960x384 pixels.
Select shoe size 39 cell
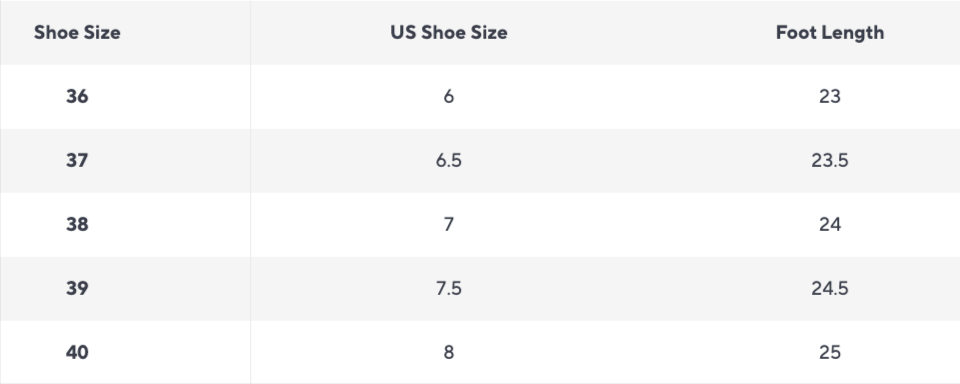click(x=77, y=288)
